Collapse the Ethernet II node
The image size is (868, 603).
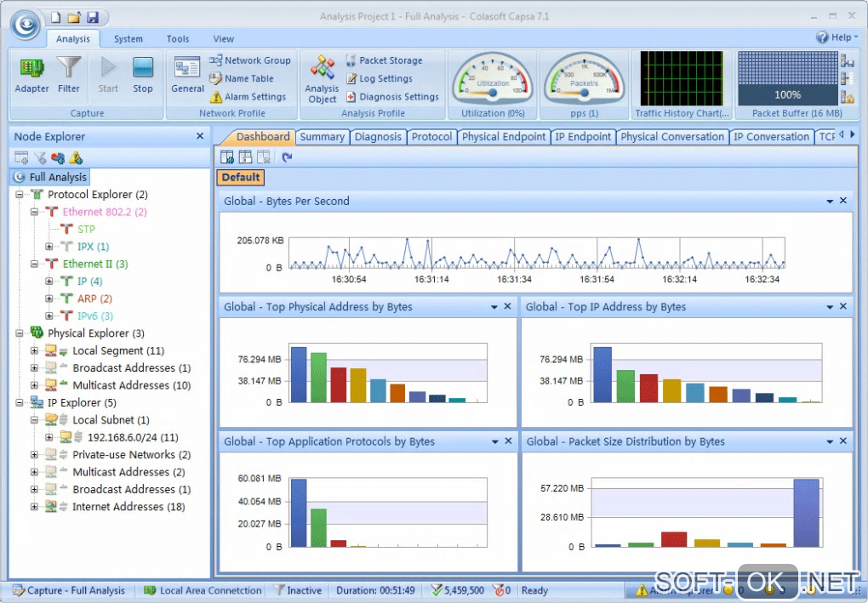pos(34,264)
